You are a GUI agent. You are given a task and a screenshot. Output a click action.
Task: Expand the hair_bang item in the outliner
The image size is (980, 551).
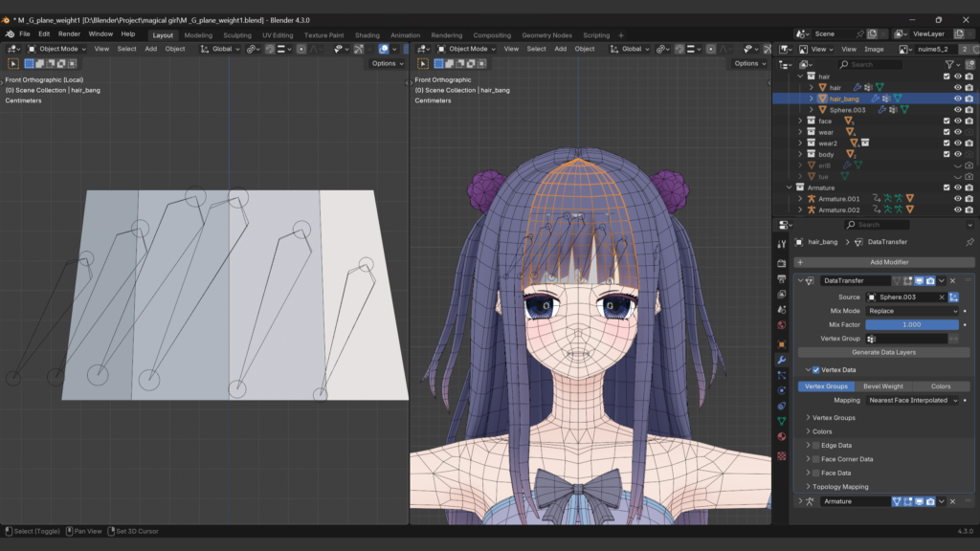pyautogui.click(x=812, y=98)
